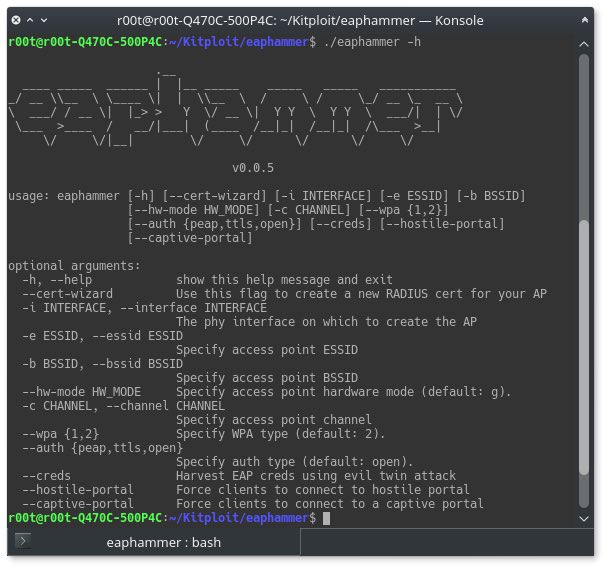This screenshot has width=607, height=569.
Task: Click the vertical scrollbar thumb
Action: [584, 346]
